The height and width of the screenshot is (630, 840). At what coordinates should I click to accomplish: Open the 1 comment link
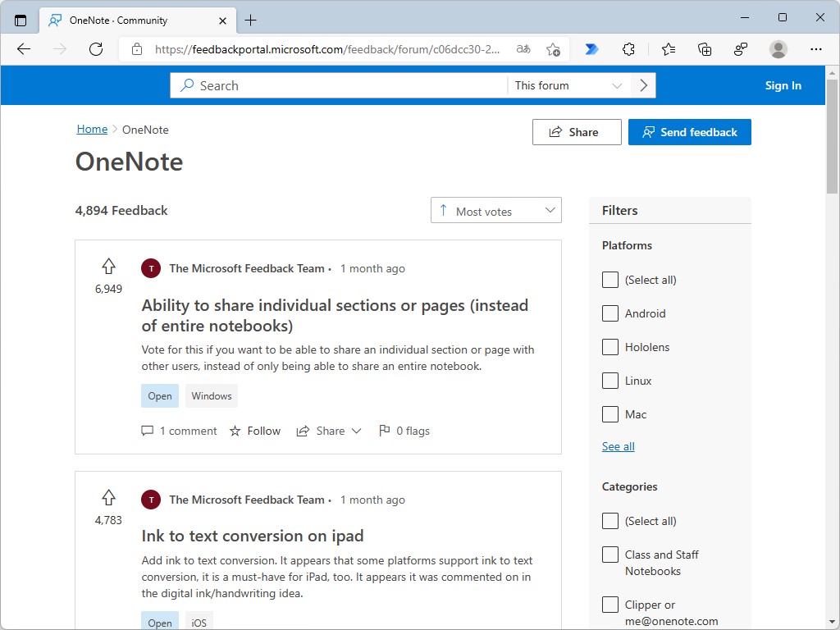click(x=179, y=431)
